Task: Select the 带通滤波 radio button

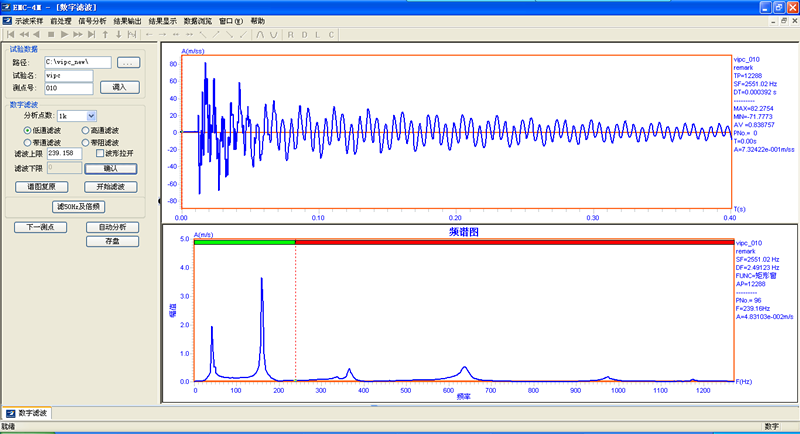Action: tap(29, 142)
